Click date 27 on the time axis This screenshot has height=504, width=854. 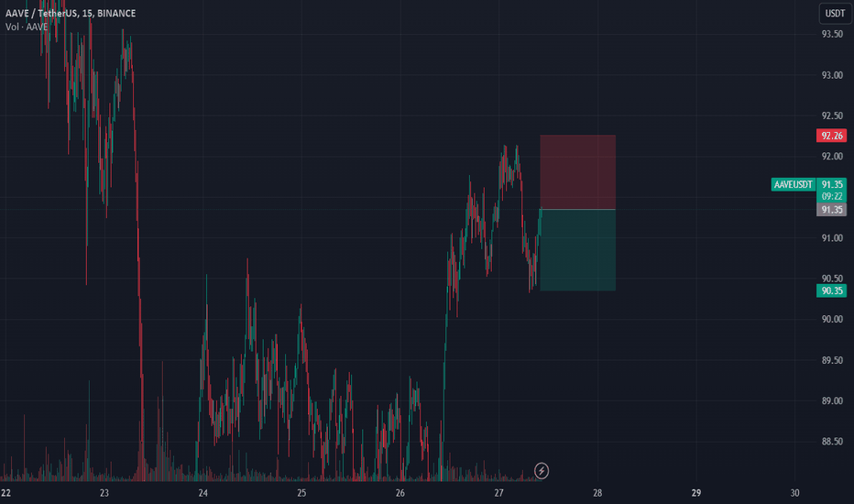click(498, 493)
